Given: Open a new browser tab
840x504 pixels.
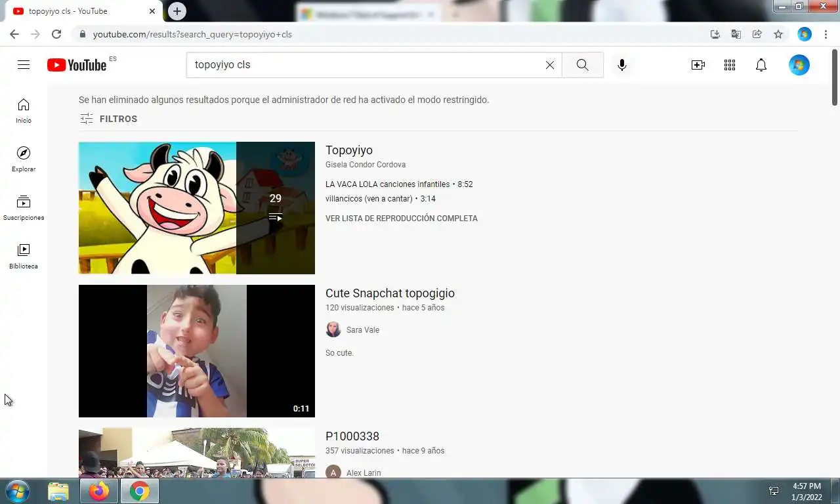Looking at the screenshot, I should coord(177,11).
